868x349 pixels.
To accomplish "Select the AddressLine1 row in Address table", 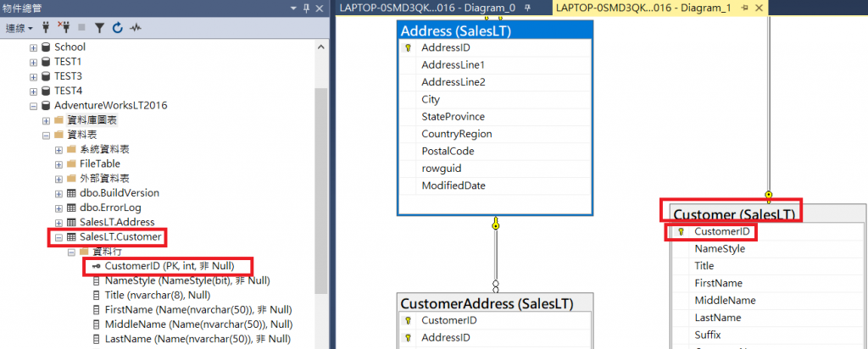I will [495, 65].
